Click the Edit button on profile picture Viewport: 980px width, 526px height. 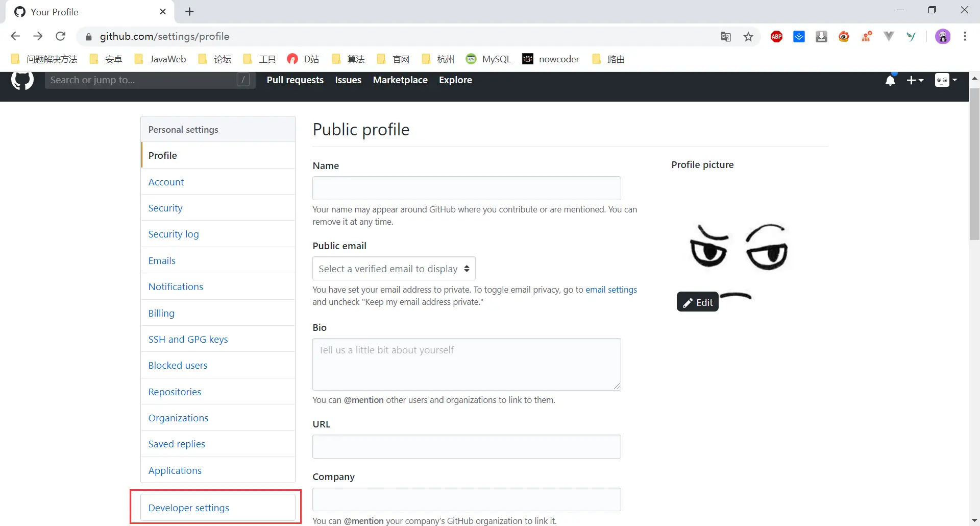[x=697, y=301]
